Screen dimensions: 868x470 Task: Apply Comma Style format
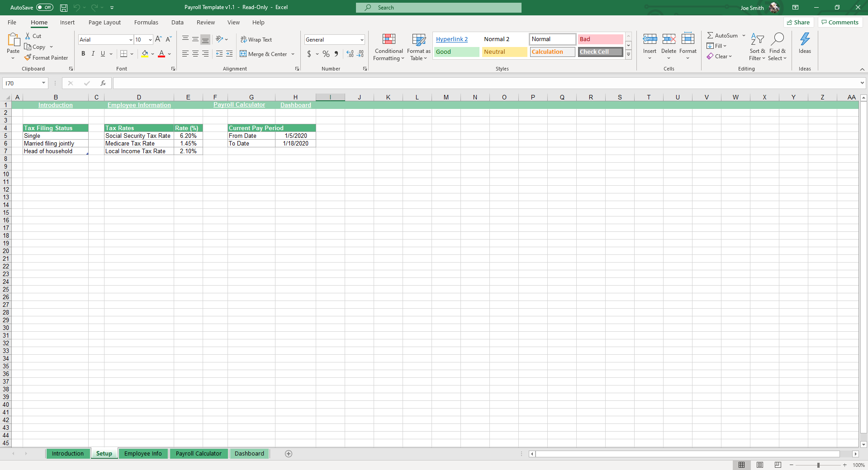[336, 54]
